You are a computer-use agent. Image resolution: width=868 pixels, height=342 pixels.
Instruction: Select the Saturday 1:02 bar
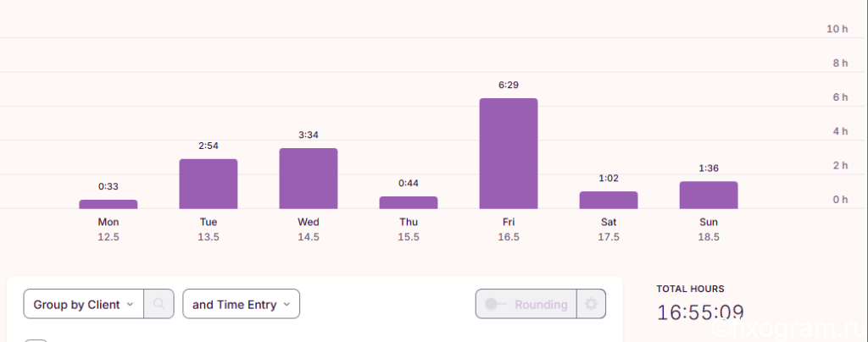(x=609, y=200)
